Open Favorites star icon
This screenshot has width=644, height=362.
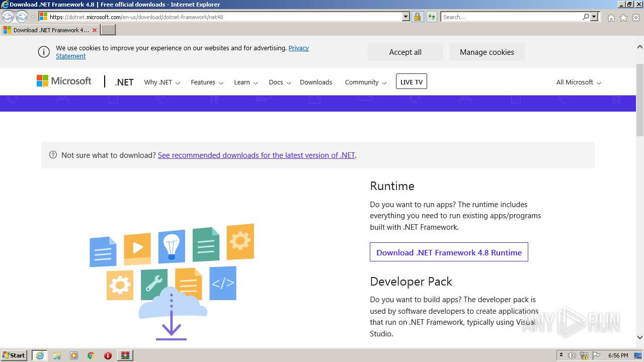coord(623,18)
